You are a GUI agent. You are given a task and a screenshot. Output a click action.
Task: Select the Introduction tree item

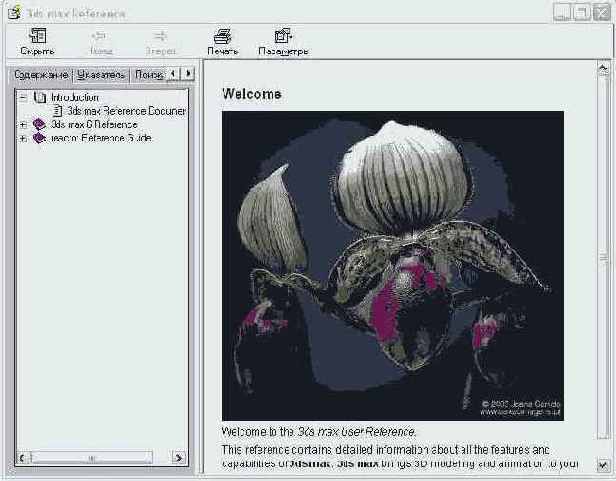click(75, 97)
